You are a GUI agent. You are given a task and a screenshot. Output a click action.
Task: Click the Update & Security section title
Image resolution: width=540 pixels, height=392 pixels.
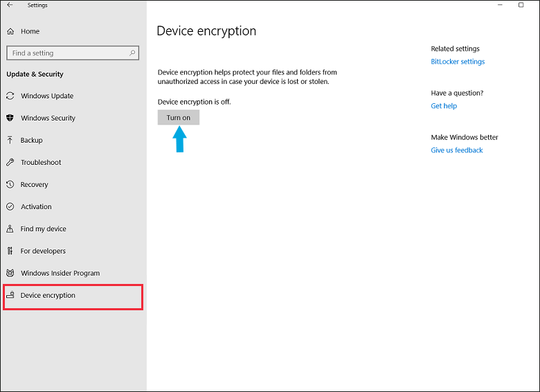coord(35,74)
